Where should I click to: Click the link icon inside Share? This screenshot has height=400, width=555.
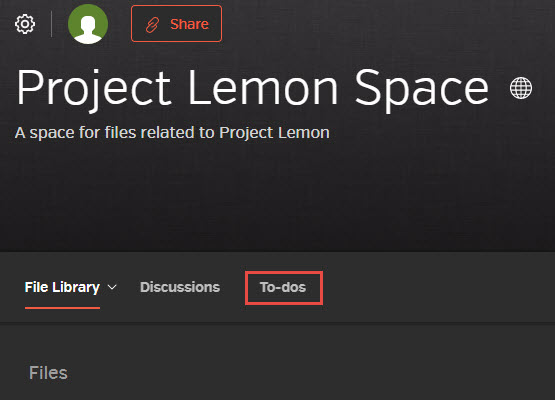tap(153, 25)
